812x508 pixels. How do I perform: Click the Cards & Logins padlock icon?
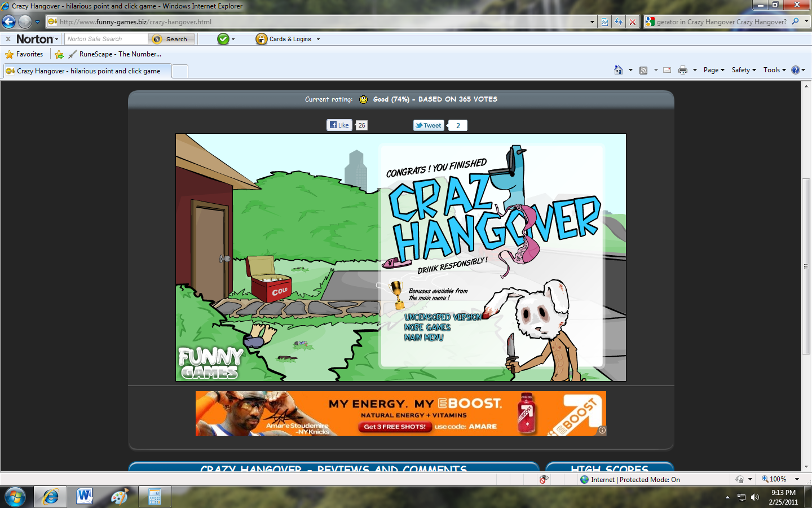261,39
